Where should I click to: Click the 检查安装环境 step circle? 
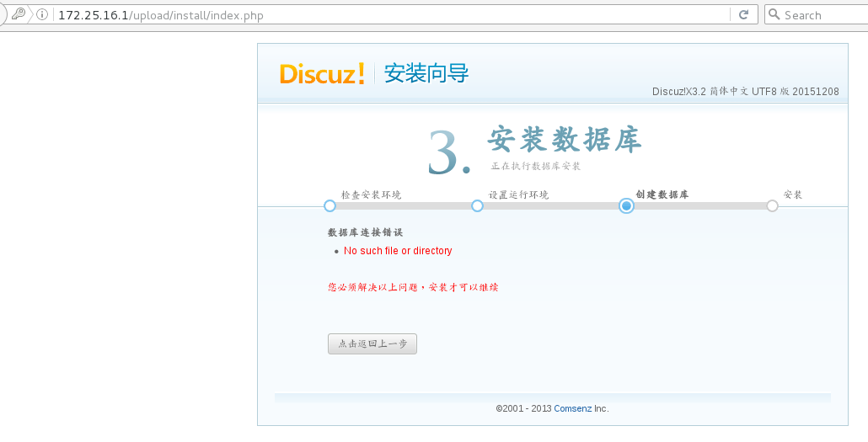[330, 205]
